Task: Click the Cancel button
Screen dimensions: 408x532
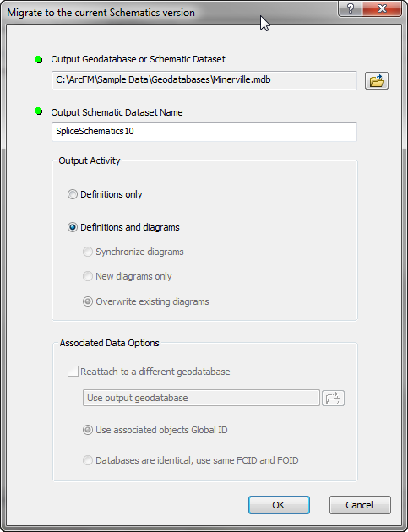Action: pyautogui.click(x=360, y=505)
